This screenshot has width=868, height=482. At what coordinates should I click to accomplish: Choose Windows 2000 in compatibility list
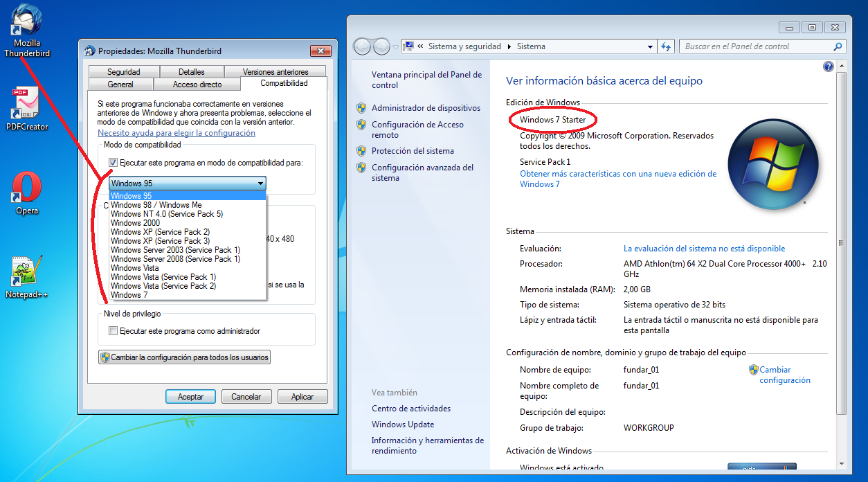[188, 223]
